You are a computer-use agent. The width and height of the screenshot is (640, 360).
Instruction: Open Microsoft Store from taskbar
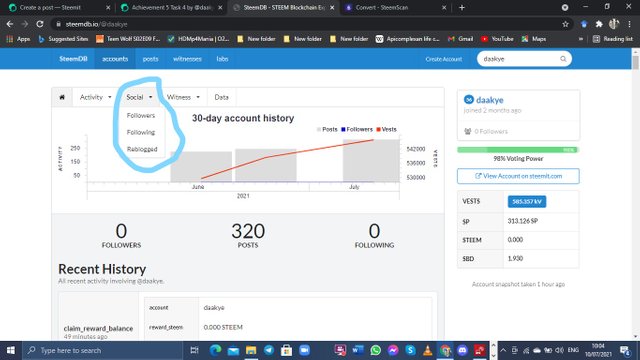(286, 350)
